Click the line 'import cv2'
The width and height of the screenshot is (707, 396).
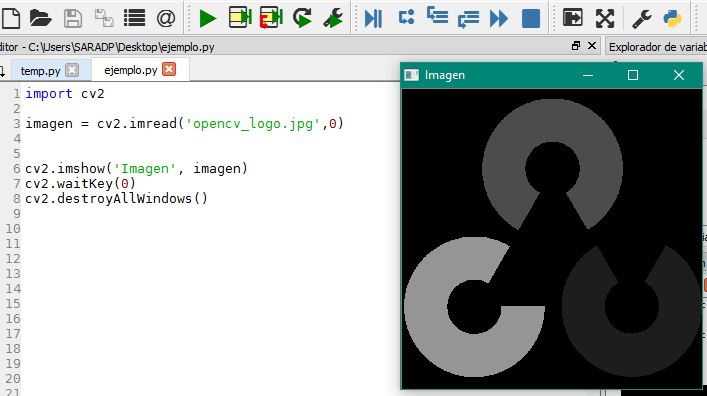[x=64, y=93]
